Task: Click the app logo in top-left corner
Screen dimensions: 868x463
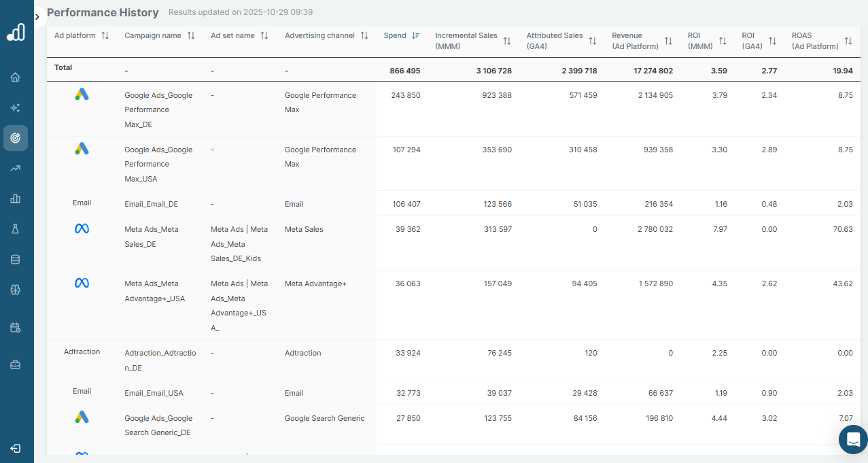Action: (16, 32)
